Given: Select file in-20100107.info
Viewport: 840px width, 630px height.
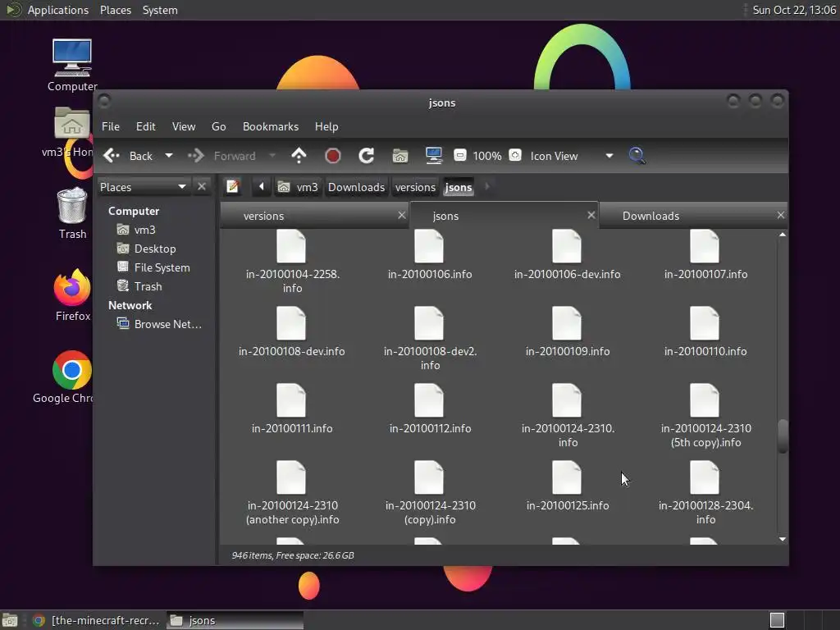Looking at the screenshot, I should coord(705,254).
